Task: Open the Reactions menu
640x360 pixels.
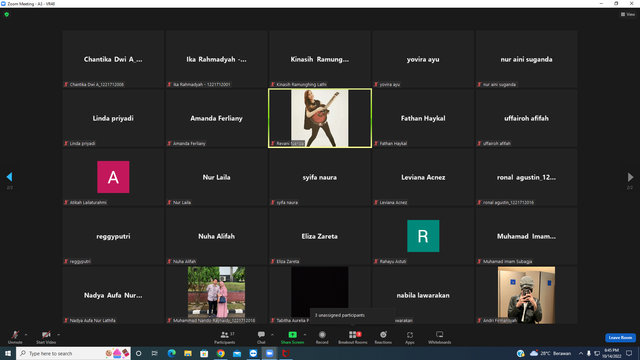Action: (383, 337)
